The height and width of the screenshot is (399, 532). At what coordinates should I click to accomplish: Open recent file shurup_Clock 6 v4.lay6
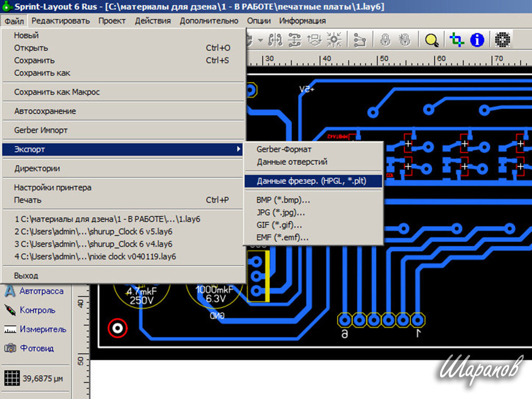pyautogui.click(x=123, y=244)
